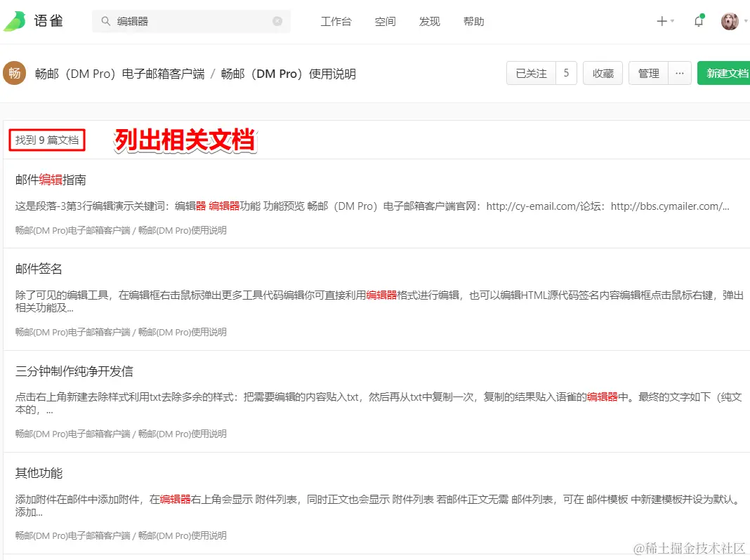Click the 邮件签名 snippet text

379,302
